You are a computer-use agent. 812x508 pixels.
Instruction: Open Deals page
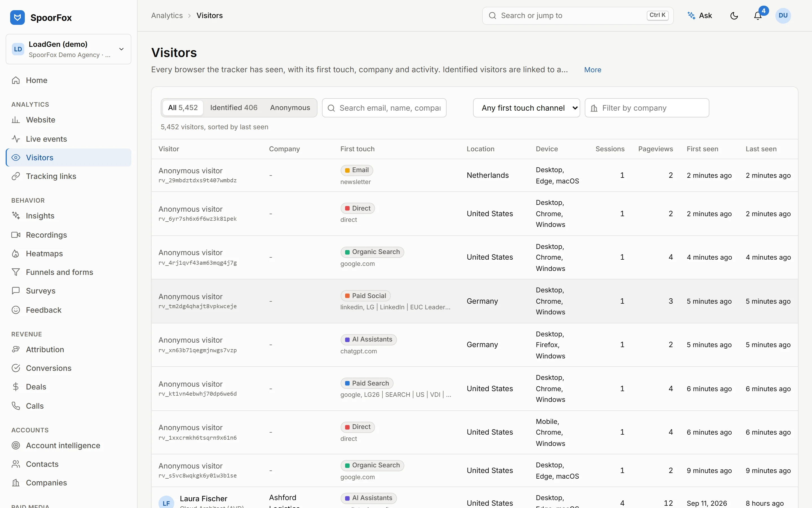69,387
